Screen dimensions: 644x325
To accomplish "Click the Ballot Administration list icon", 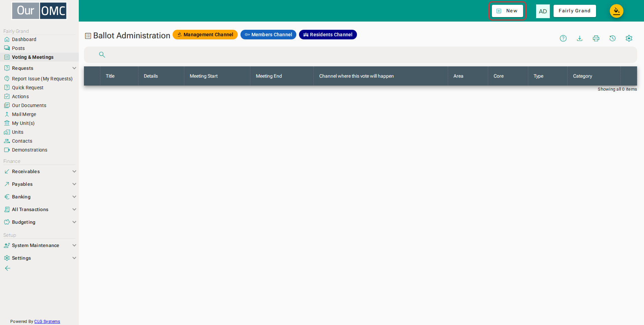I will [88, 36].
